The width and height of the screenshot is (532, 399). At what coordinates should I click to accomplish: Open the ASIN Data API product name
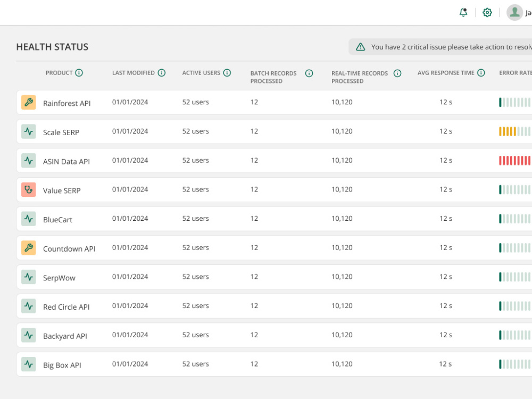66,162
